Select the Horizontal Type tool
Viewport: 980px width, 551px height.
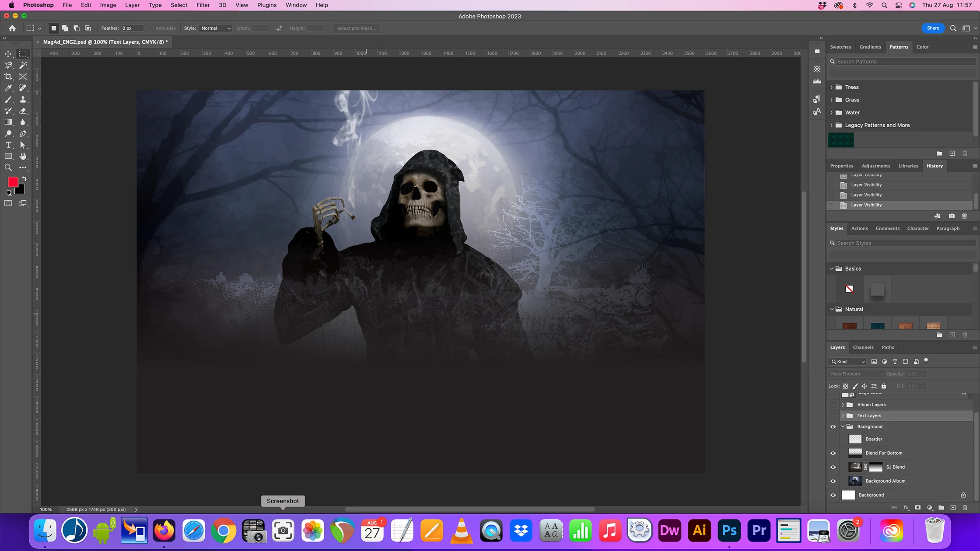(8, 145)
